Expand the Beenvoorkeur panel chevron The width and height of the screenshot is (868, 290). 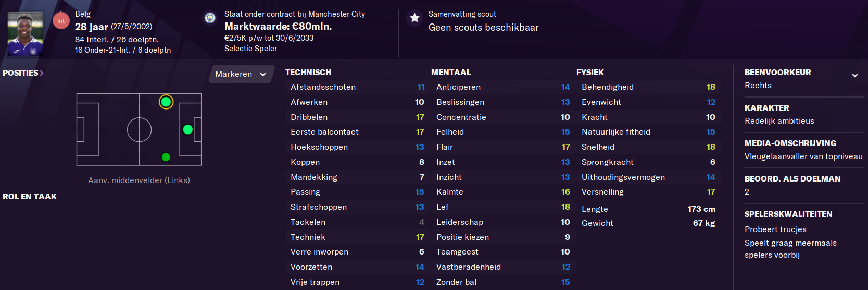click(854, 75)
